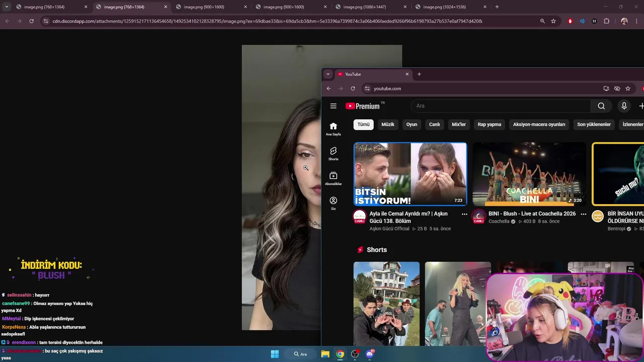Close the image.png (1024×1536) tab
The image size is (644, 362).
[x=485, y=7]
